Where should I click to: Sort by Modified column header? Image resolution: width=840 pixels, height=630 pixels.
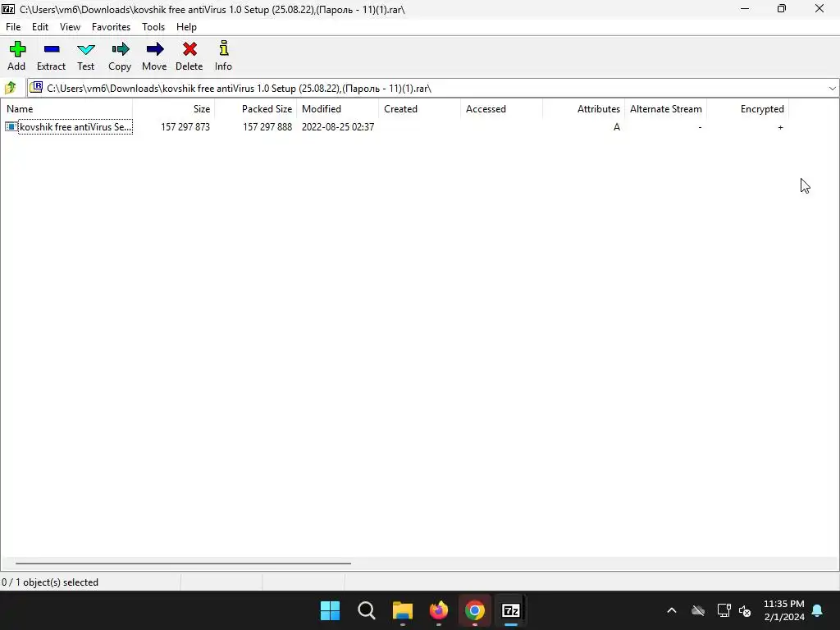(337, 109)
